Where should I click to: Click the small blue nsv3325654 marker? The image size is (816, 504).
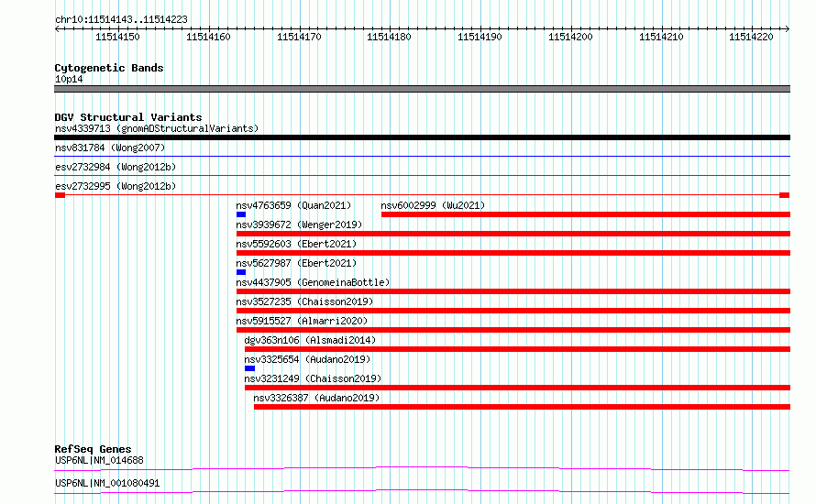tap(249, 368)
